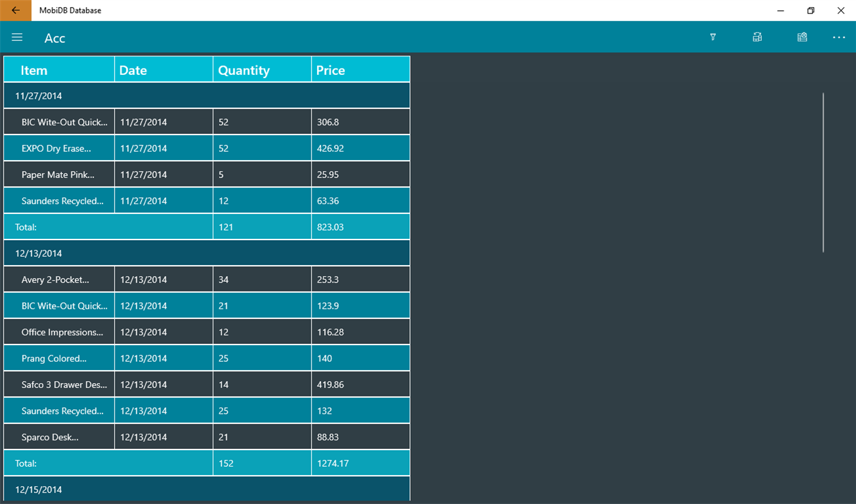Viewport: 856px width, 504px height.
Task: Sort by the Price column header
Action: 361,70
